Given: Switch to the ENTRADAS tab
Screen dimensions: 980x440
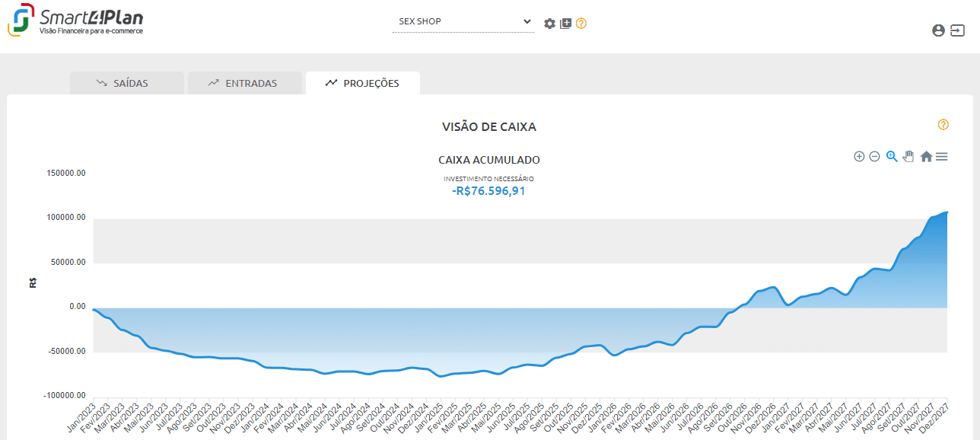Looking at the screenshot, I should pyautogui.click(x=245, y=83).
